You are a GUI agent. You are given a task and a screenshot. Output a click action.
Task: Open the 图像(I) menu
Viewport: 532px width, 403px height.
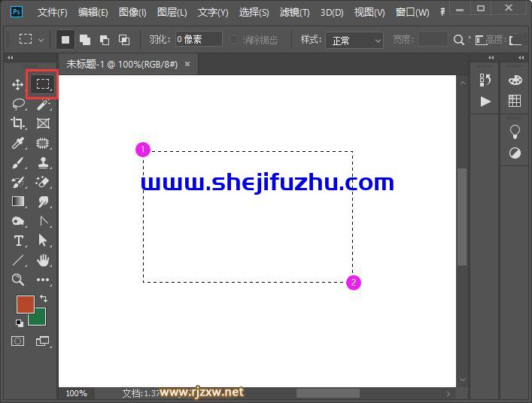132,13
